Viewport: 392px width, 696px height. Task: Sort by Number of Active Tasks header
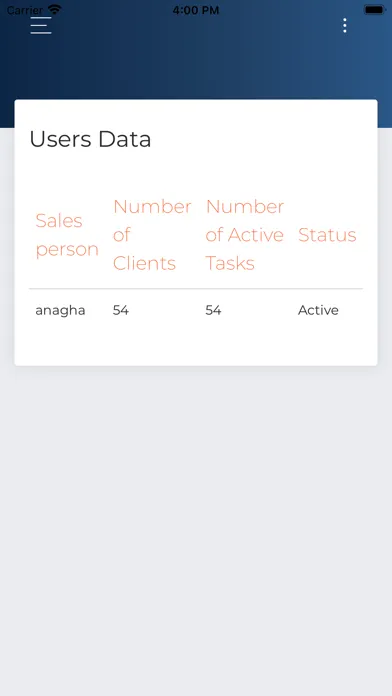245,235
